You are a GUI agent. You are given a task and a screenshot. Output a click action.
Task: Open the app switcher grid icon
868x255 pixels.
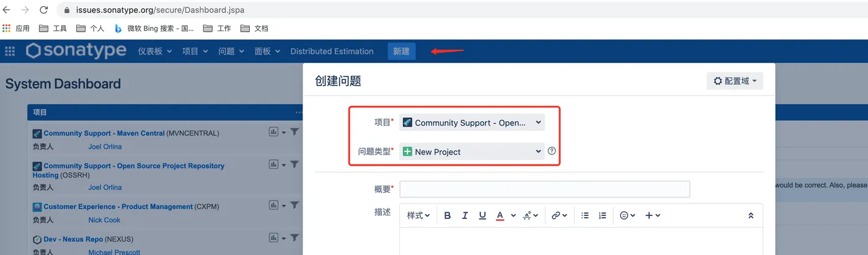pos(10,51)
